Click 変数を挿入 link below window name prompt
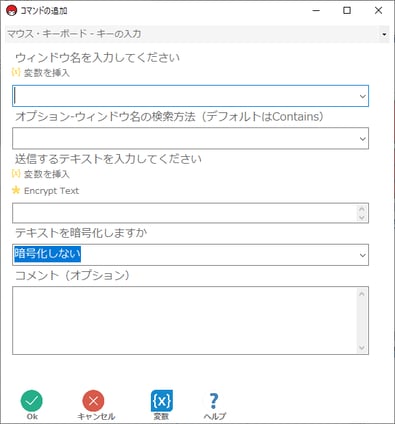 [47, 73]
